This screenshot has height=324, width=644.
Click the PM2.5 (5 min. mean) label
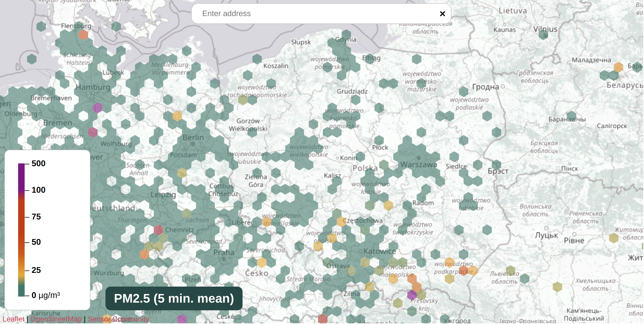(x=174, y=299)
